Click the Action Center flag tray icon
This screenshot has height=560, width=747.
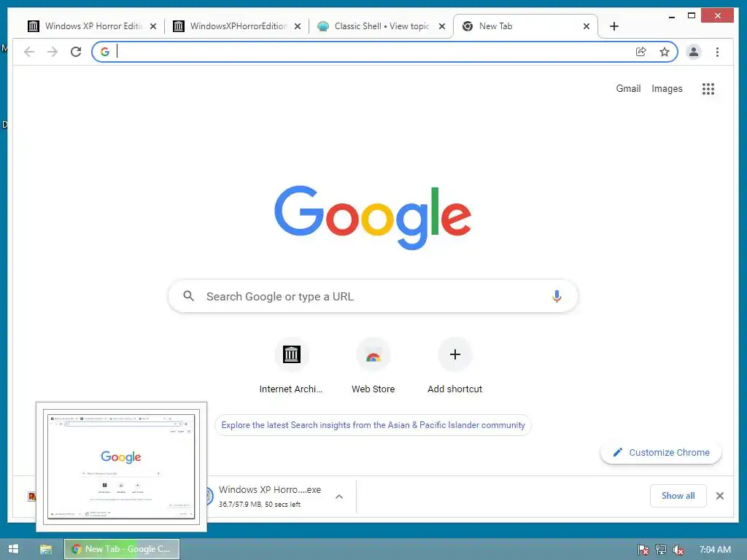pyautogui.click(x=643, y=550)
